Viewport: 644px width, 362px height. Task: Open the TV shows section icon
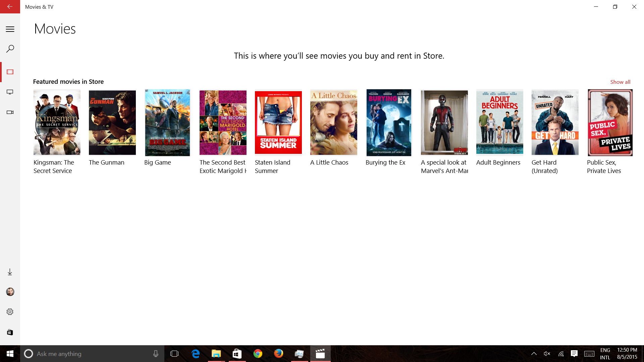[x=10, y=92]
